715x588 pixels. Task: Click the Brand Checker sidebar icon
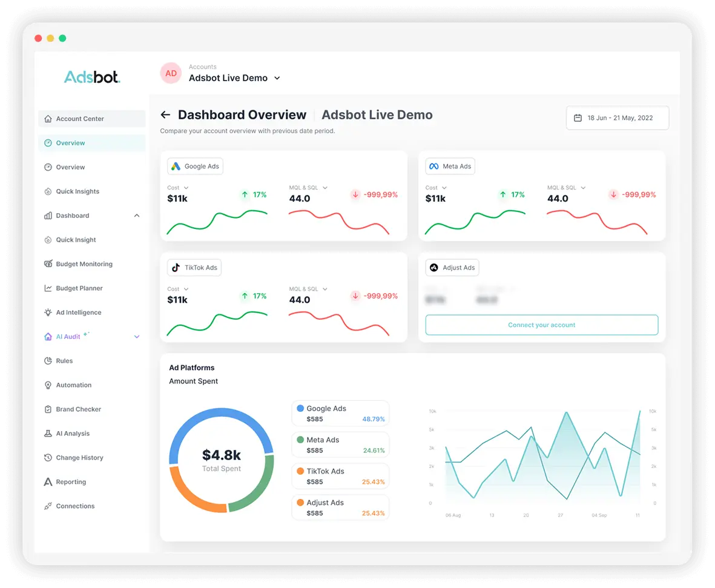[x=48, y=409]
